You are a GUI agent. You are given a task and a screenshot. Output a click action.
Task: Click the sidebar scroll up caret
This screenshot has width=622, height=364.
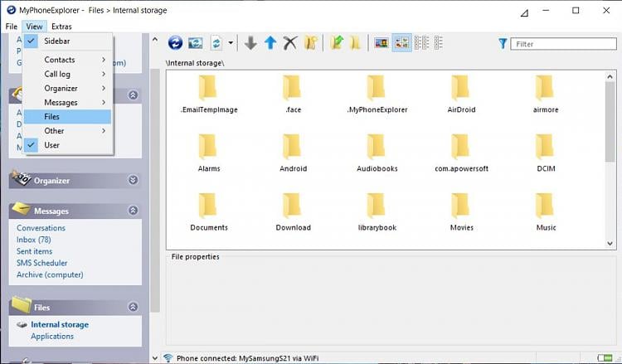155,40
